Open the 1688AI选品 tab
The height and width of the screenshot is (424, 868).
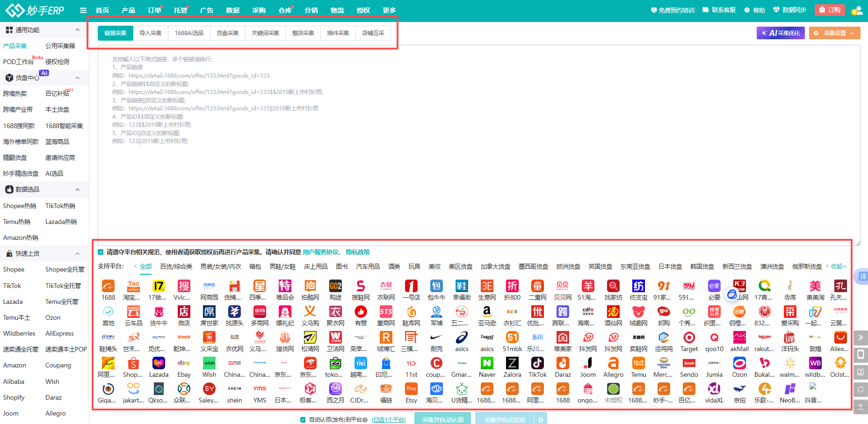click(189, 33)
